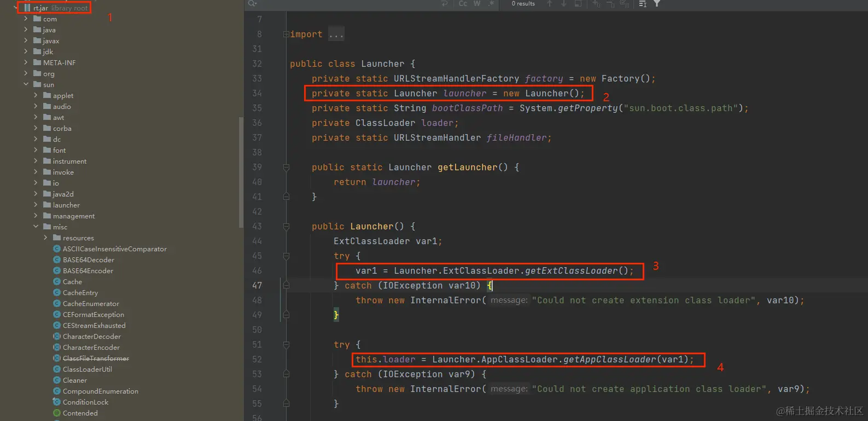
Task: Select the management package
Action: coord(74,216)
